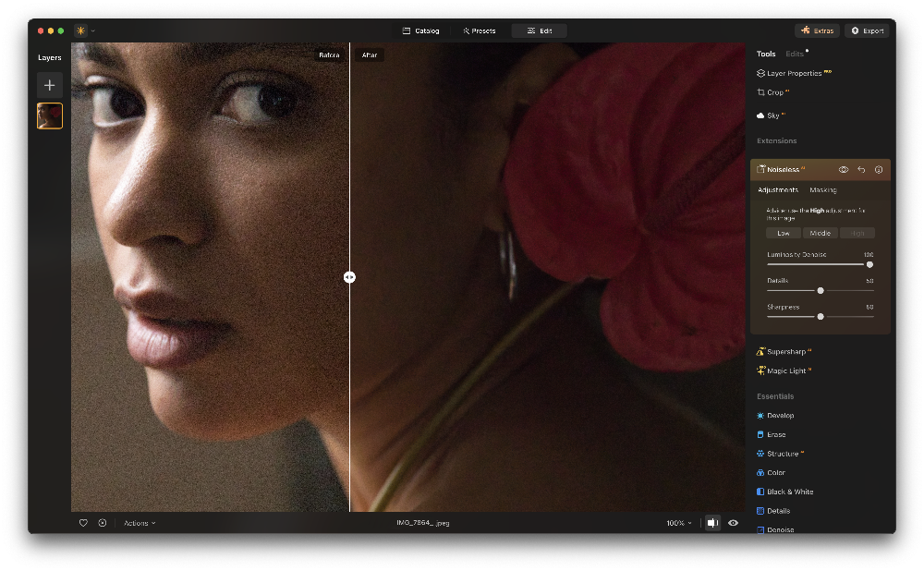Mark photo as favorite with heart icon
The height and width of the screenshot is (571, 924).
[x=83, y=523]
